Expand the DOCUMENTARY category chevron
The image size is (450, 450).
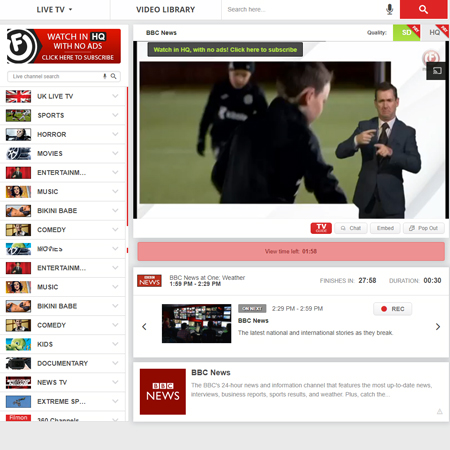(115, 363)
